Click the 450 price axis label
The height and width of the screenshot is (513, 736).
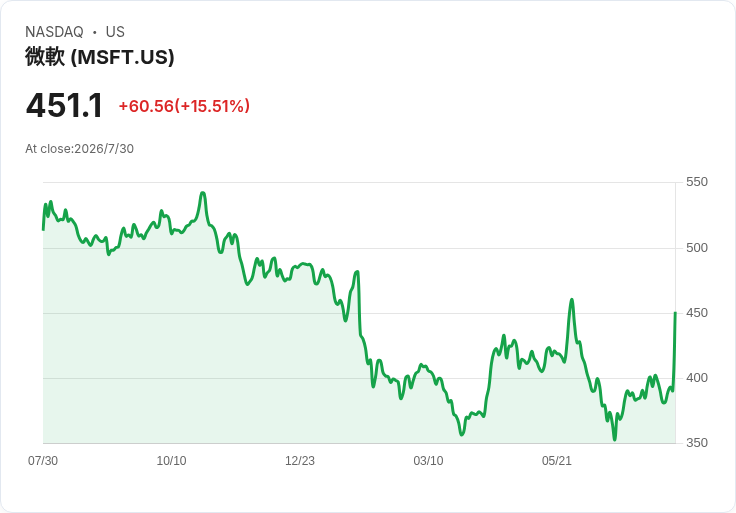pyautogui.click(x=697, y=313)
